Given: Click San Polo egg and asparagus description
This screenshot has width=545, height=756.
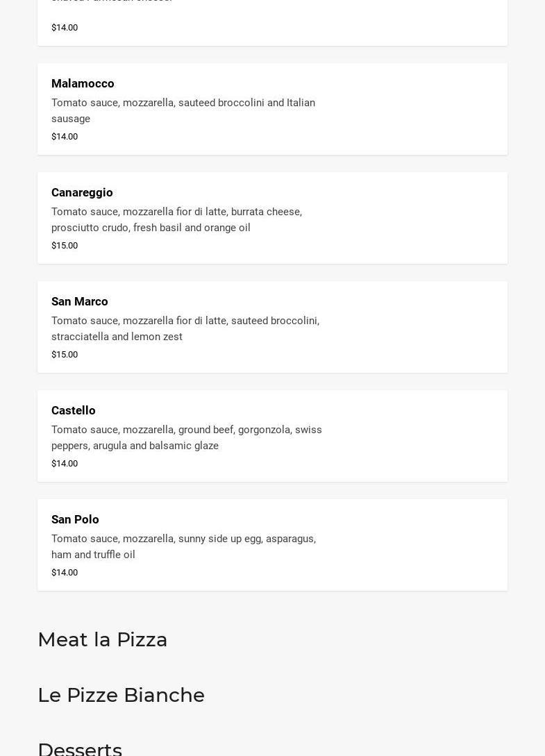Looking at the screenshot, I should pos(183,547).
